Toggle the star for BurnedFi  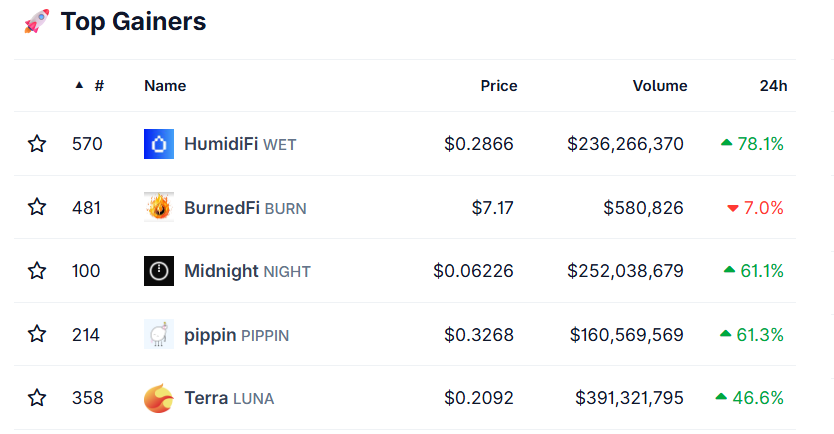pos(37,207)
